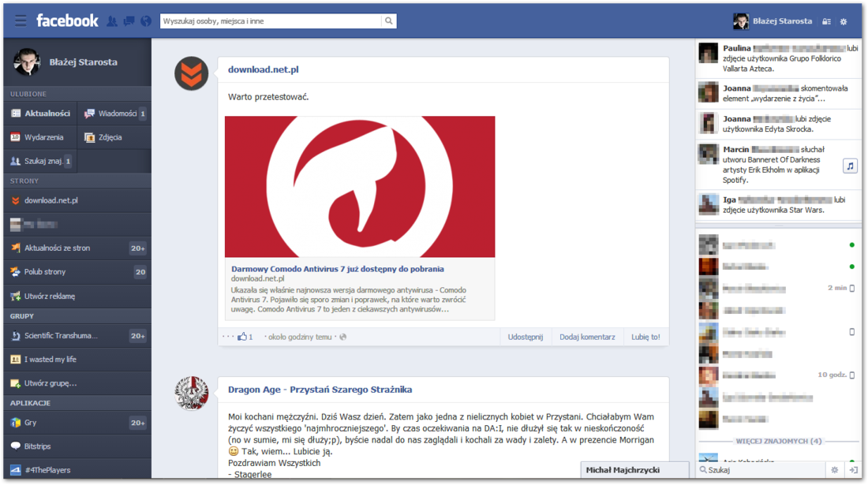Open download.net.pl post author link
868x485 pixels.
click(263, 69)
